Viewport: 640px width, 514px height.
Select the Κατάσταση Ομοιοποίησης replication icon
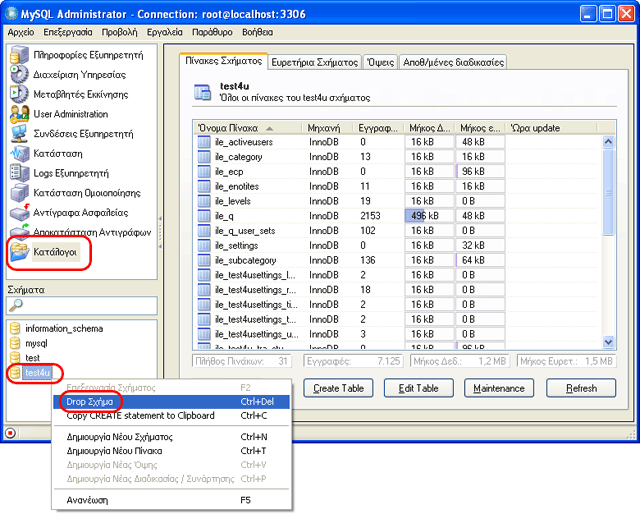tap(19, 193)
